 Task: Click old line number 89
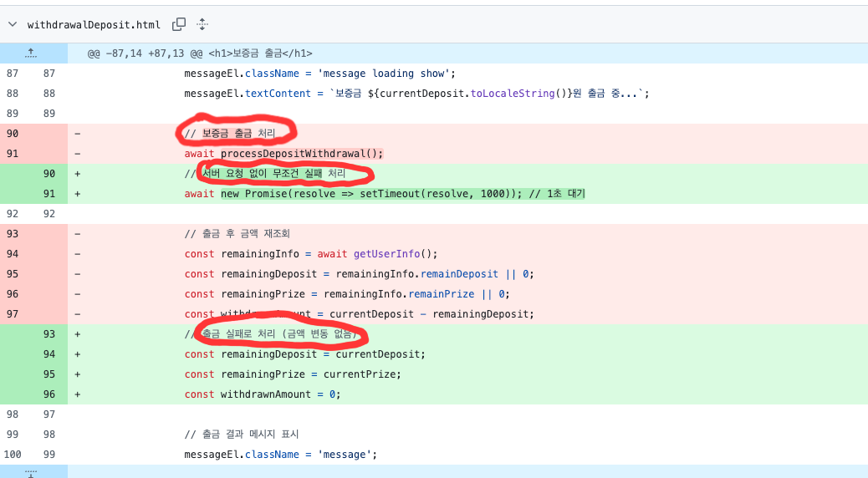(13, 114)
